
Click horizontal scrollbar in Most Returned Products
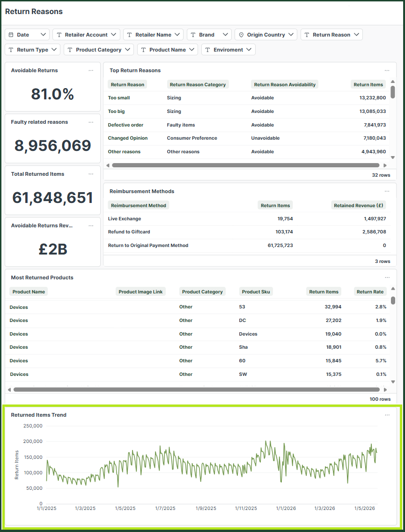197,390
